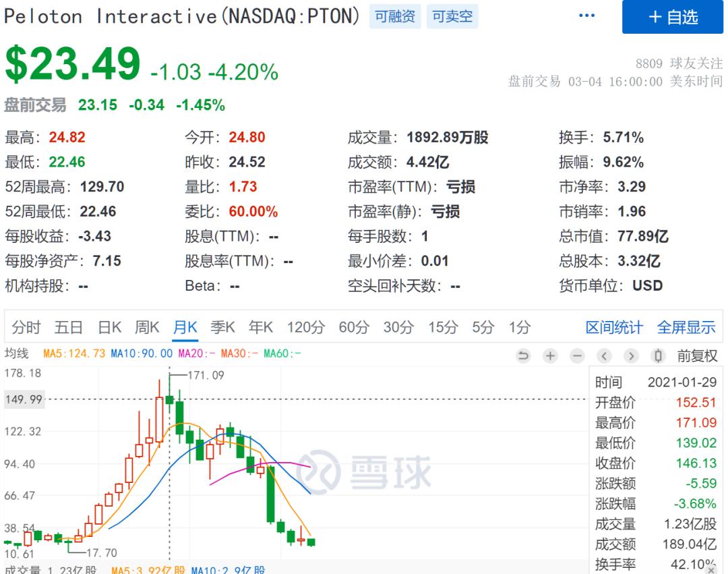The image size is (728, 574).
Task: Switch to the 15分 chart tab
Action: 443,327
